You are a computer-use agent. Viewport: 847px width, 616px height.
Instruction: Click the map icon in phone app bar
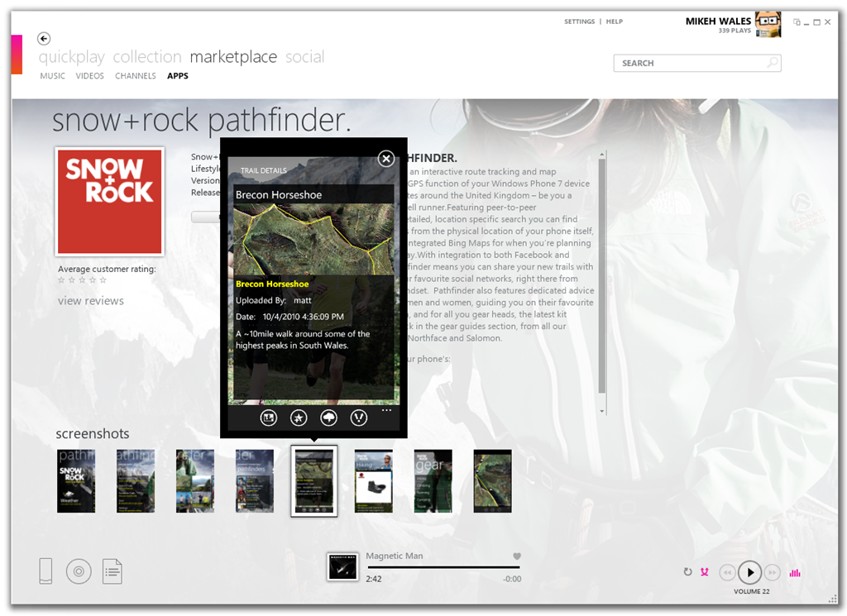pyautogui.click(x=269, y=418)
